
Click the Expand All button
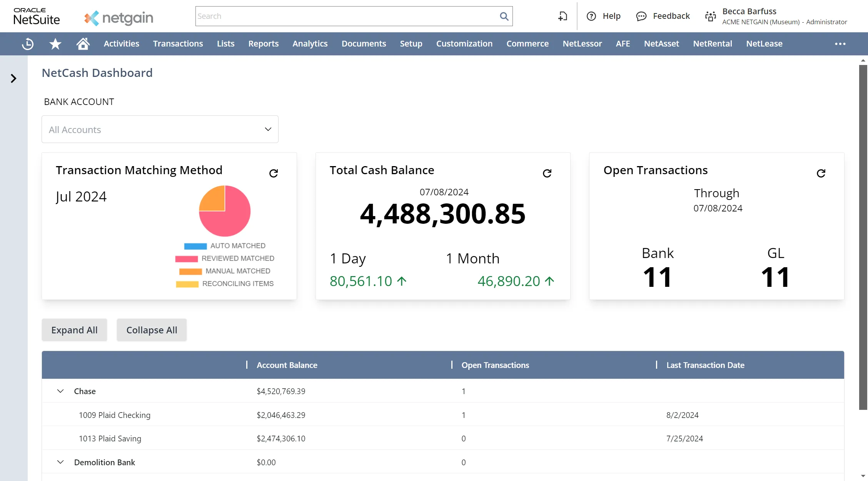(x=74, y=330)
